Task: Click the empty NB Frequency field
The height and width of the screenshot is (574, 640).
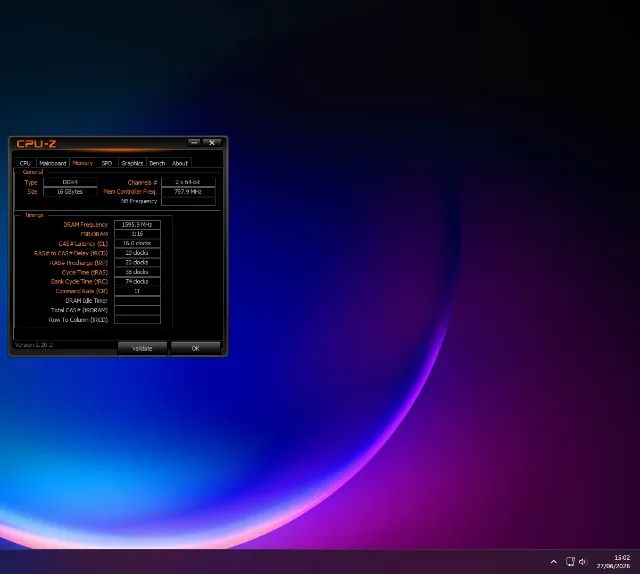Action: click(188, 201)
